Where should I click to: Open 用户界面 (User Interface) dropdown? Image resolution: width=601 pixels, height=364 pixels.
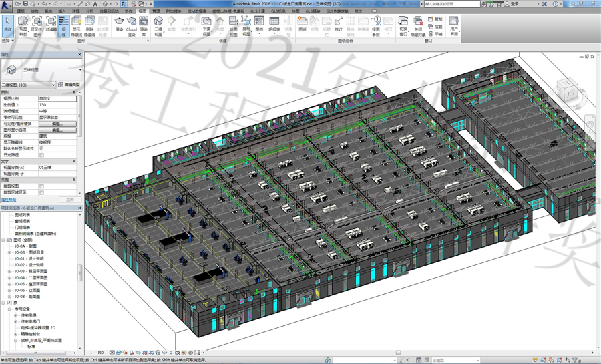click(454, 26)
